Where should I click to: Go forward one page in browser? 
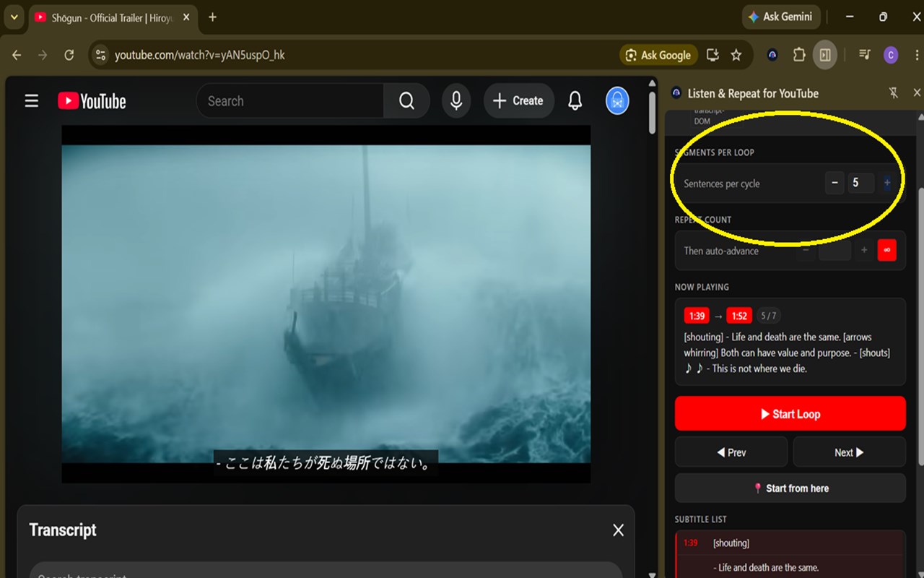[x=43, y=55]
